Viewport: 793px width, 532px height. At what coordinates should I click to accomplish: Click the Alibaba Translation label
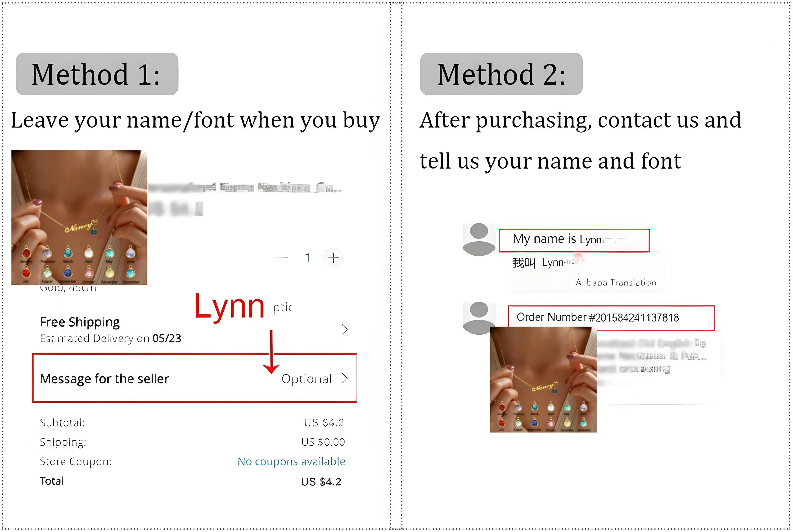tap(616, 282)
